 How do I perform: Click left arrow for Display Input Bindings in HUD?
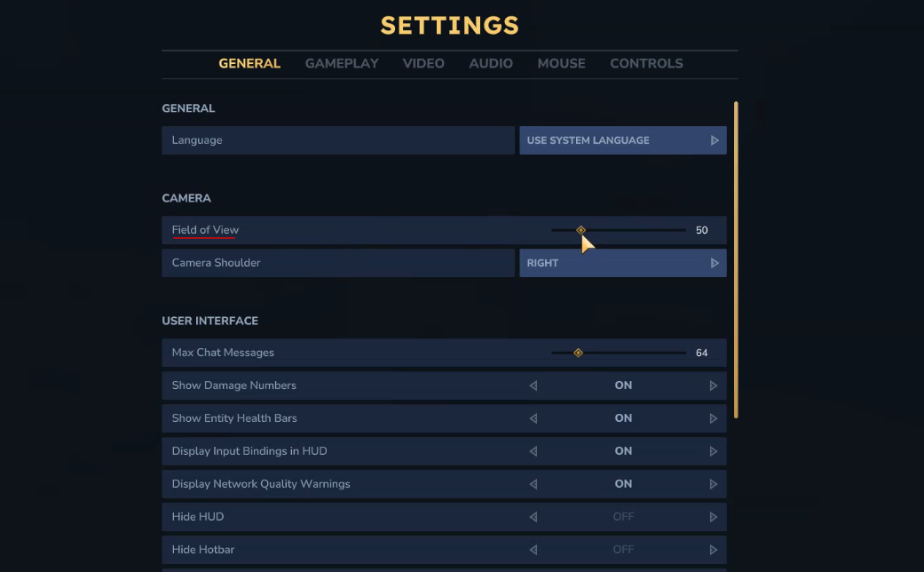(533, 451)
